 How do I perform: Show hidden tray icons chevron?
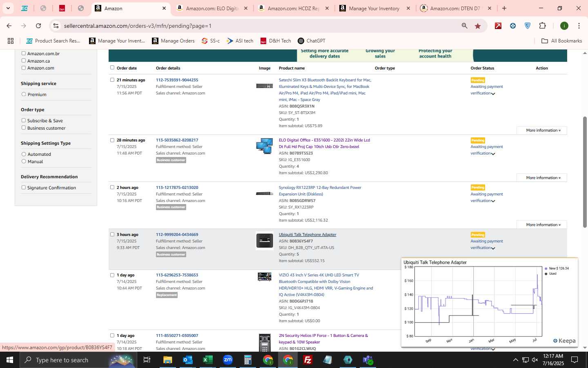515,360
